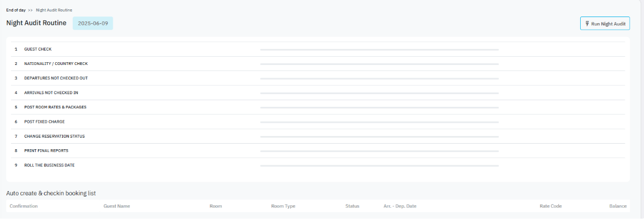Screen dimensions: 644x223
Task: Click the Balance column header
Action: (618, 206)
